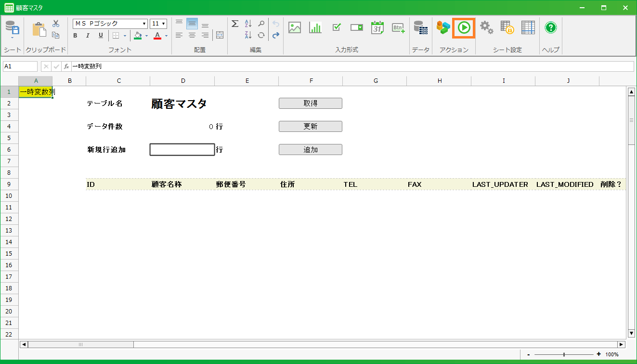Screen dimensions: 637x364
Task: Click the zoom slider at bottom right
Action: point(564,354)
